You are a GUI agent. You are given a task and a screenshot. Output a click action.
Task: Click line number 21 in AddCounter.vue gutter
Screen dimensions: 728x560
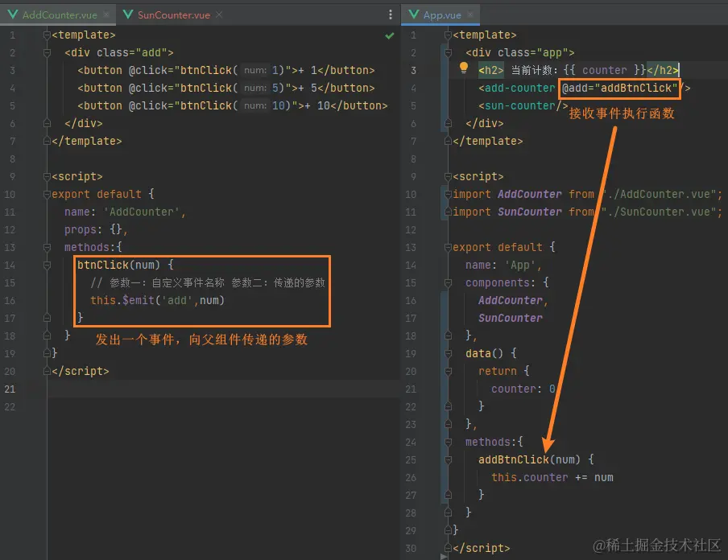click(x=10, y=389)
